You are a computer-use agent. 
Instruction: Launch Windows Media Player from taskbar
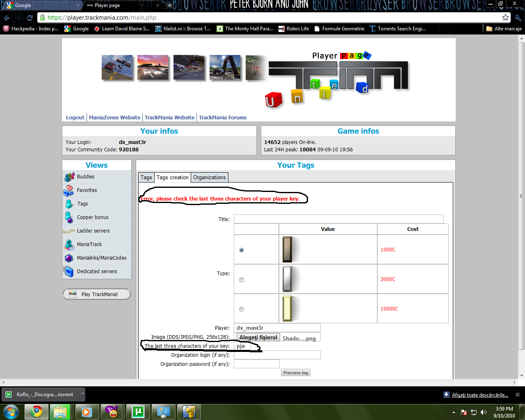[87, 411]
